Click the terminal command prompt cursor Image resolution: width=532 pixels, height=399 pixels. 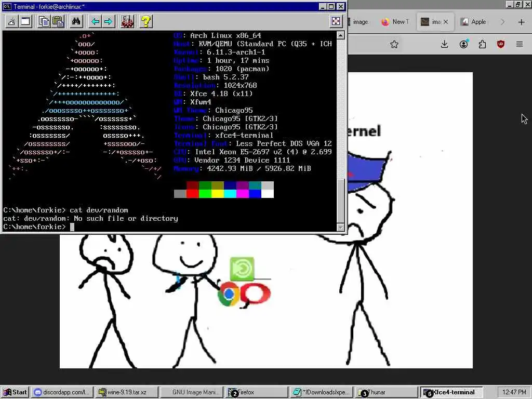(x=72, y=227)
